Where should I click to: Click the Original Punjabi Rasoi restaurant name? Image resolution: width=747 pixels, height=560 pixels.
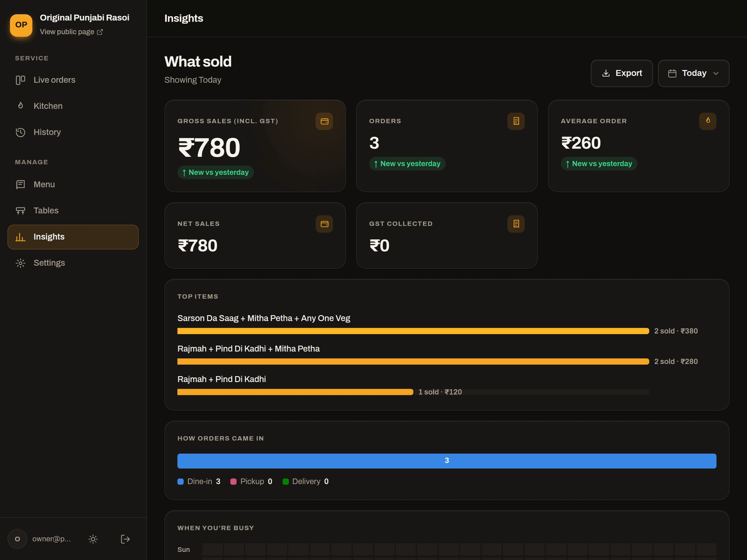click(85, 17)
